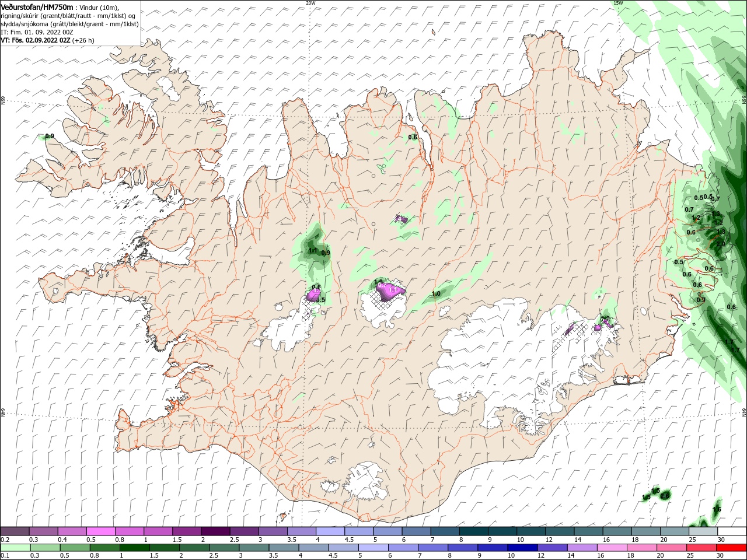
Task: Select the rain legend swatch labeled 20
Action: point(672,548)
